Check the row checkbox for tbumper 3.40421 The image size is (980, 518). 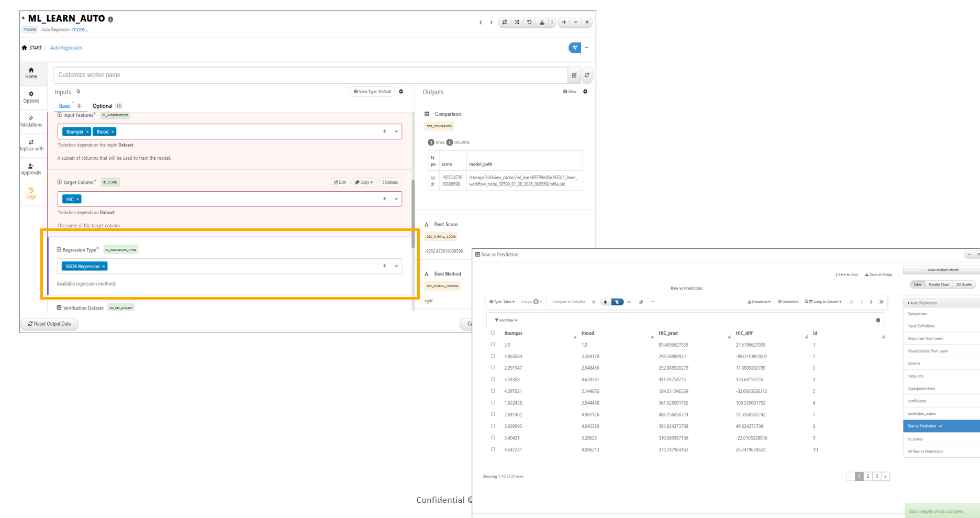pos(493,438)
